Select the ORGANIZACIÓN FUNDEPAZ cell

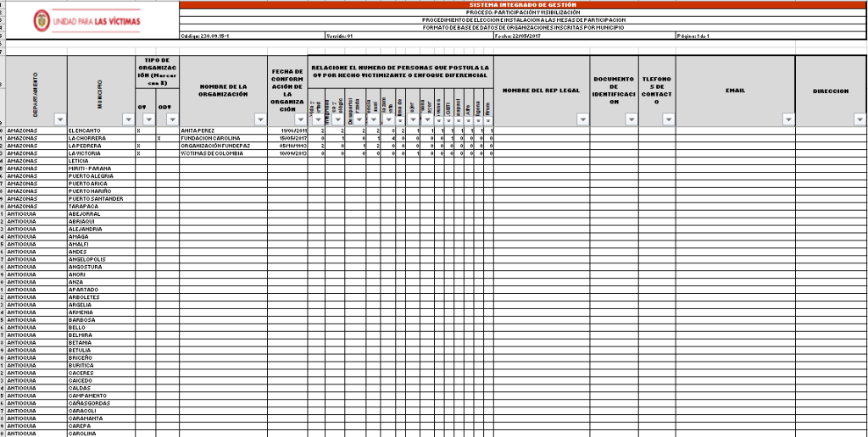tap(224, 146)
